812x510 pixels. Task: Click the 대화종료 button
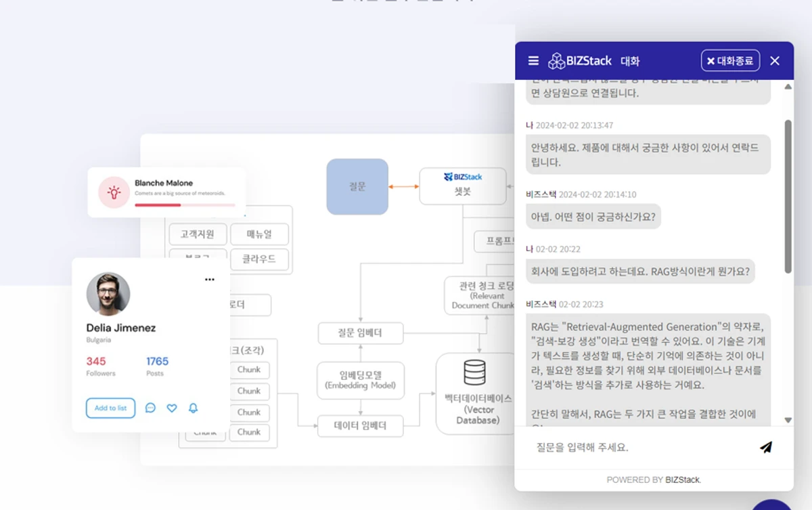tap(730, 60)
